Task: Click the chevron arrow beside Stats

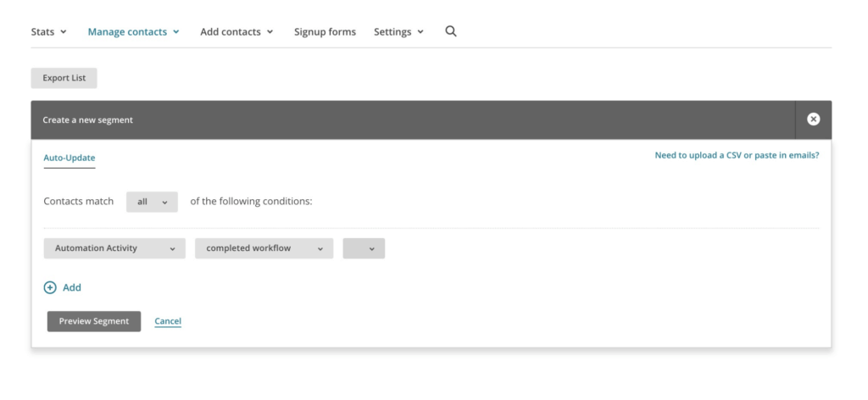Action: click(x=64, y=32)
